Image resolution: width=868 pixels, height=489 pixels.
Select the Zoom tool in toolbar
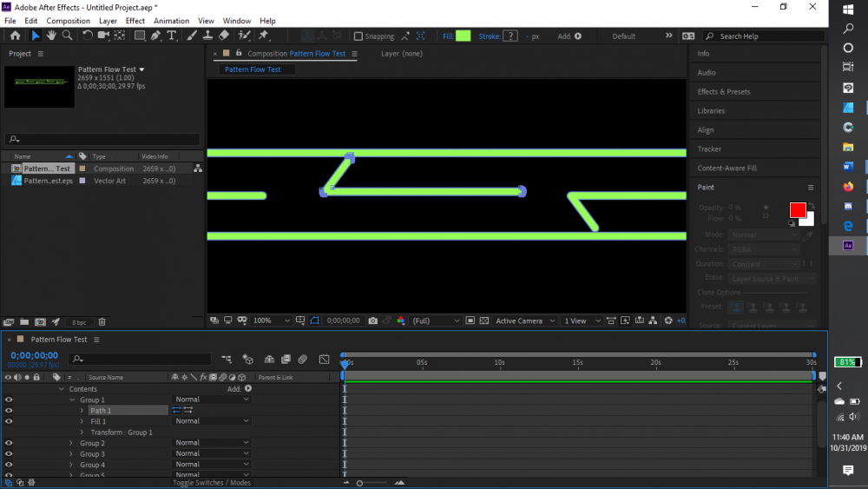(67, 36)
